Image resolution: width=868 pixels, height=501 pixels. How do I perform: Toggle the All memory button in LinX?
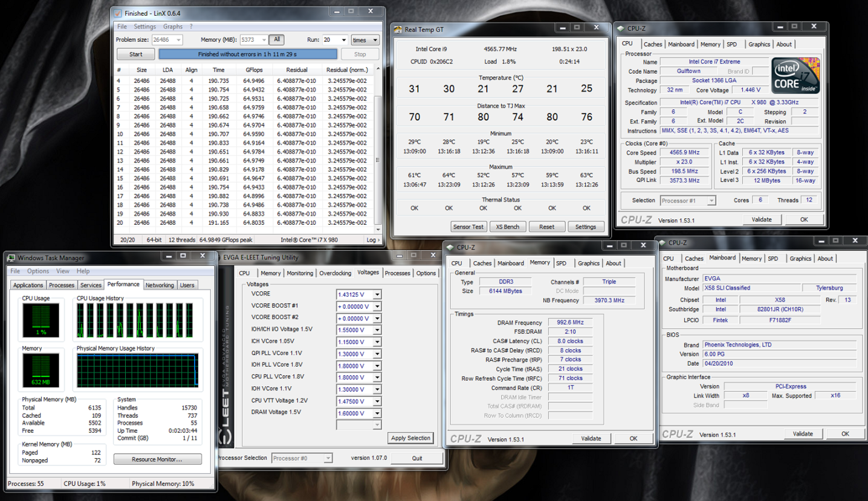[x=277, y=39]
